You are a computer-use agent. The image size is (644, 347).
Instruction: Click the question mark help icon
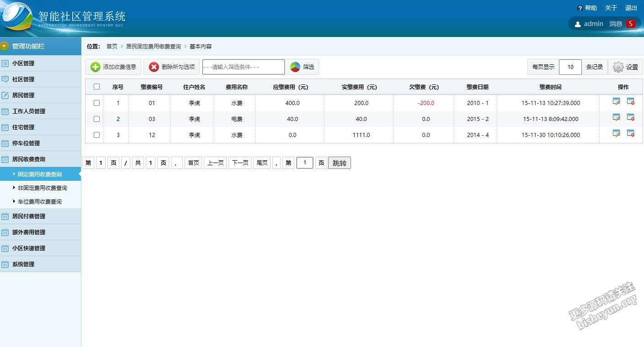point(580,8)
